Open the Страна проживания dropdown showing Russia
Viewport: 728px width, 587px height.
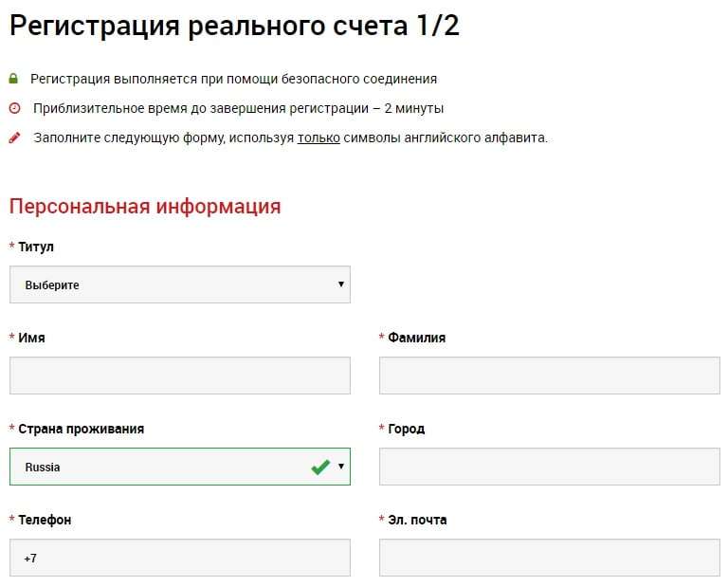coord(180,467)
